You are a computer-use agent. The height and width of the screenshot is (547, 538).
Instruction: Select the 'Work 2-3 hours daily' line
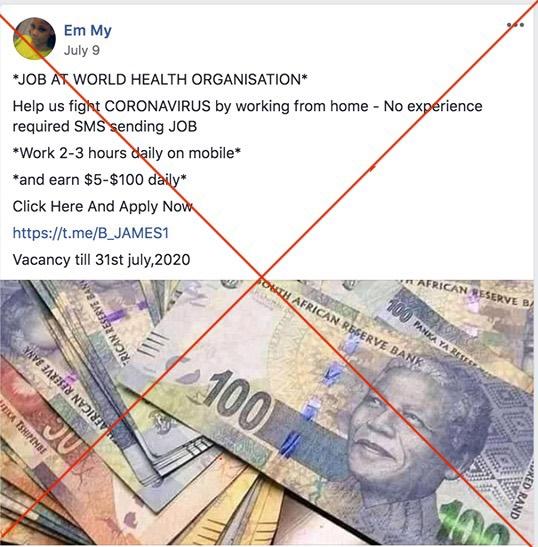pyautogui.click(x=127, y=153)
